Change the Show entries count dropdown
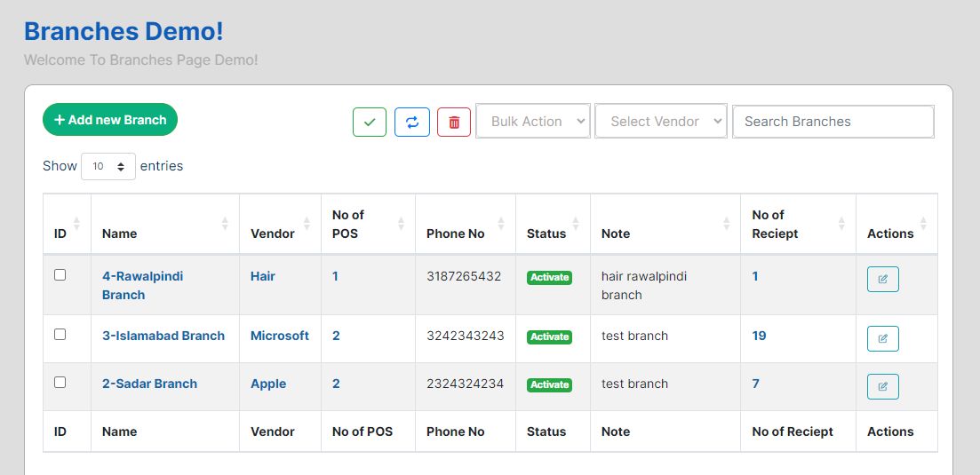 (x=108, y=166)
